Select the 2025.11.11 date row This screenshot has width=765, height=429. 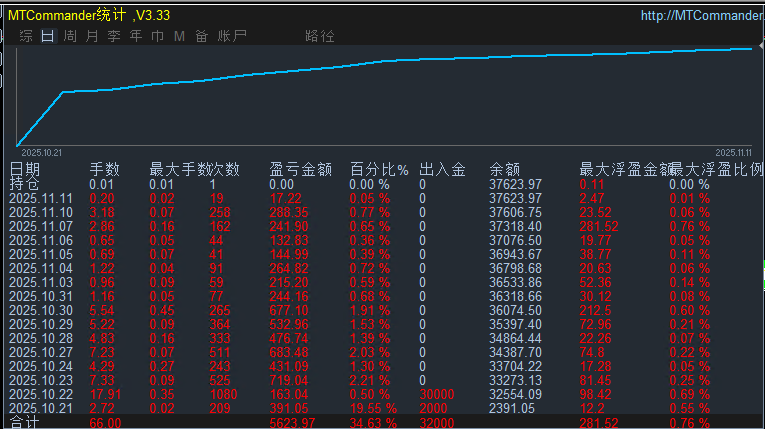click(41, 199)
